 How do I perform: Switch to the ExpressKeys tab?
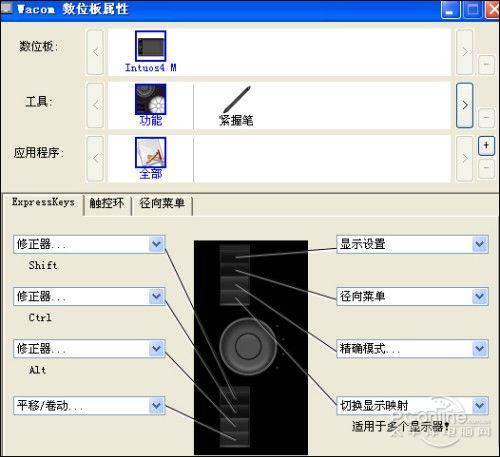tap(43, 202)
